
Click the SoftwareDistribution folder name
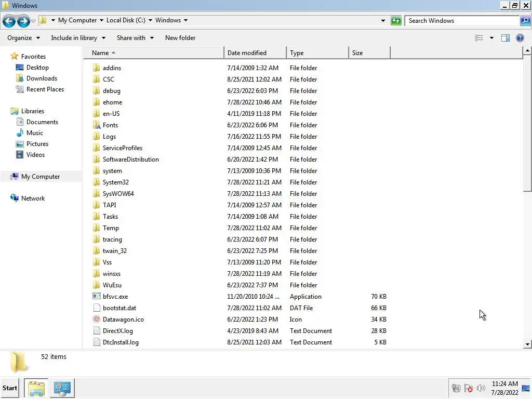(x=130, y=159)
